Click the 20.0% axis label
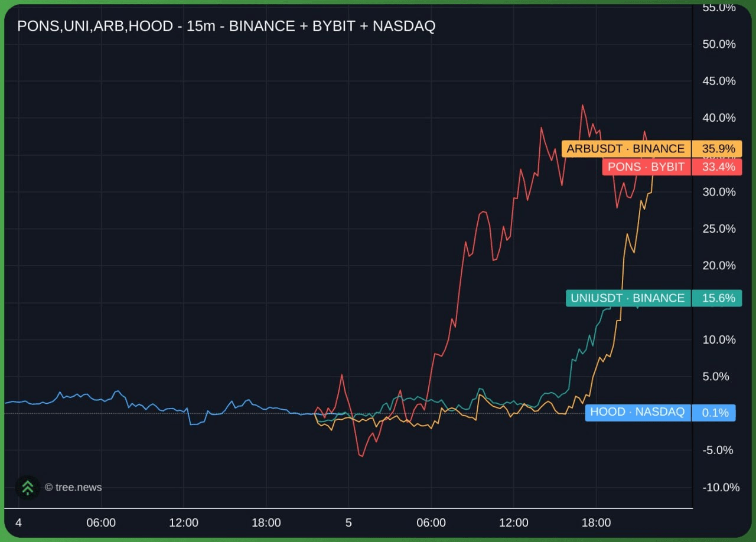756x542 pixels. (x=719, y=266)
